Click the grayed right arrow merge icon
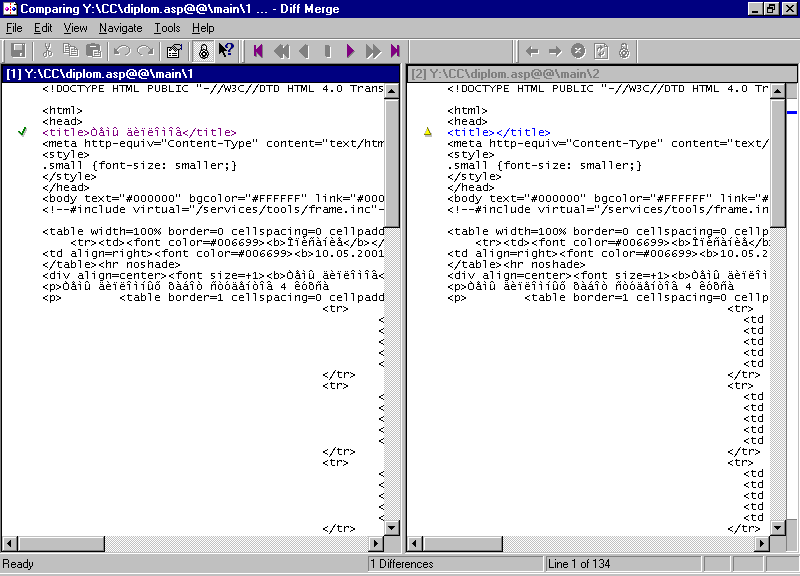Viewport: 800px width, 576px height. (x=555, y=51)
